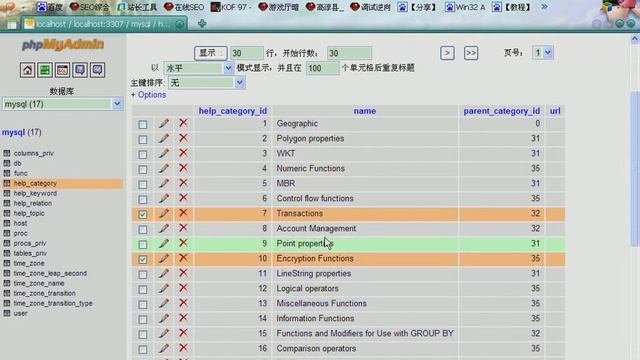Open the 主键排序 sort key dropdown
Image resolution: width=640 pixels, height=360 pixels.
[x=207, y=83]
